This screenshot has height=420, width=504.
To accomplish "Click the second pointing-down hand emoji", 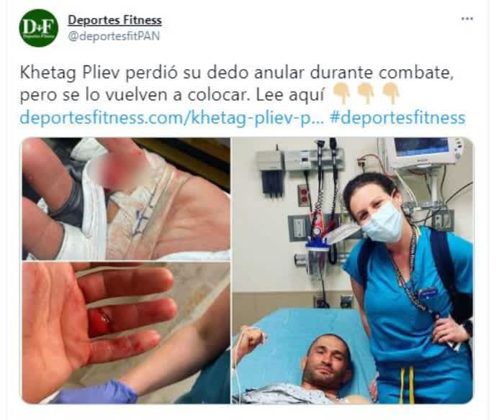I will pos(366,93).
